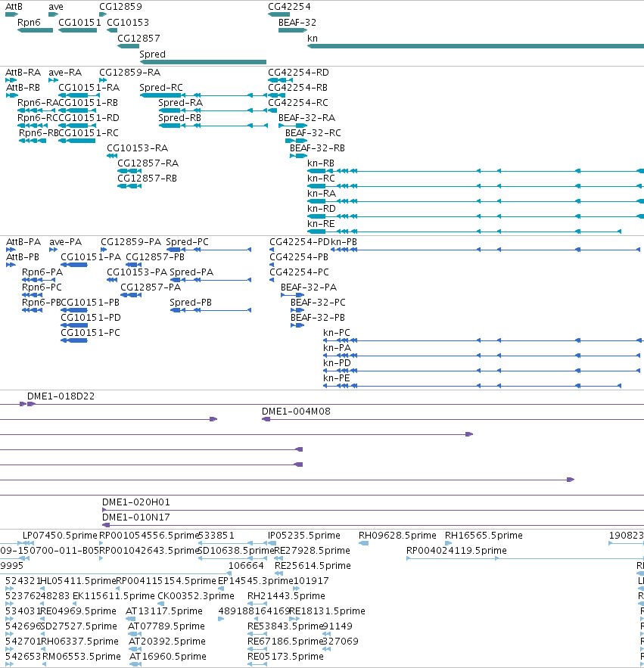Click the RE27928.5prime EST label

click(x=313, y=551)
